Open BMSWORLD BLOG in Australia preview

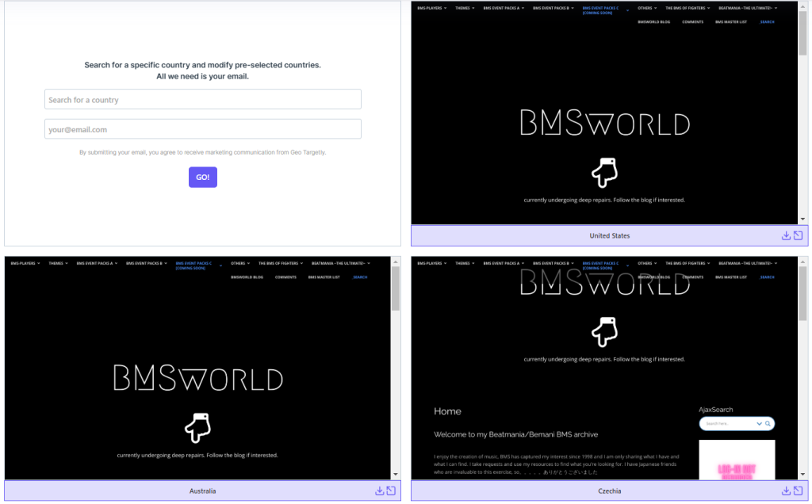[x=247, y=277]
